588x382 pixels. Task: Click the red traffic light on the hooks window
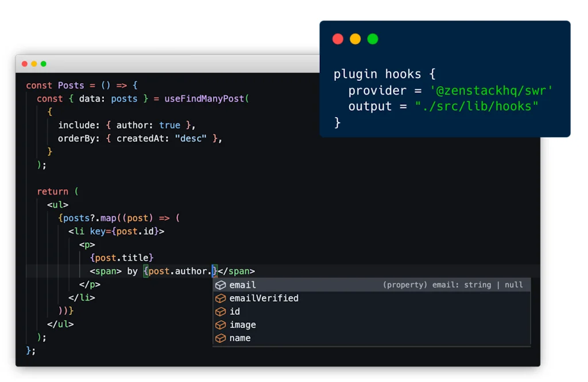338,39
